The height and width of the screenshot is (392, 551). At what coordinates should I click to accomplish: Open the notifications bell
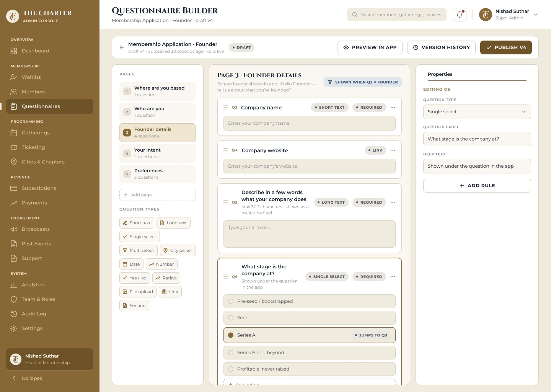coord(459,15)
